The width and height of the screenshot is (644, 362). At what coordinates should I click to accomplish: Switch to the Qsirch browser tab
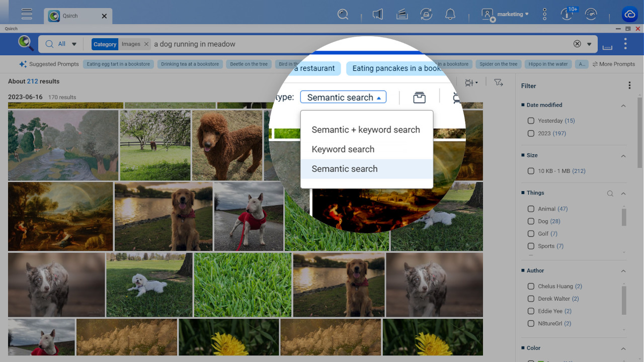coord(70,16)
